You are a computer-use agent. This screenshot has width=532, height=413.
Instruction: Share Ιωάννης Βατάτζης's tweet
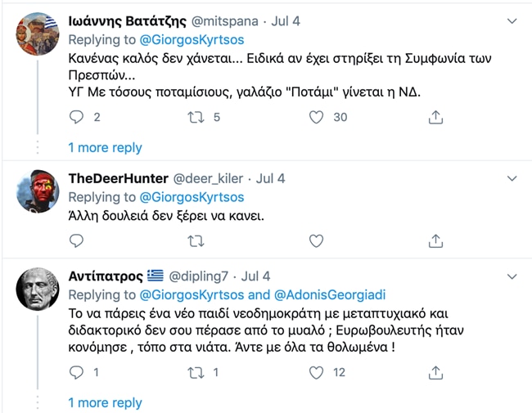[436, 117]
